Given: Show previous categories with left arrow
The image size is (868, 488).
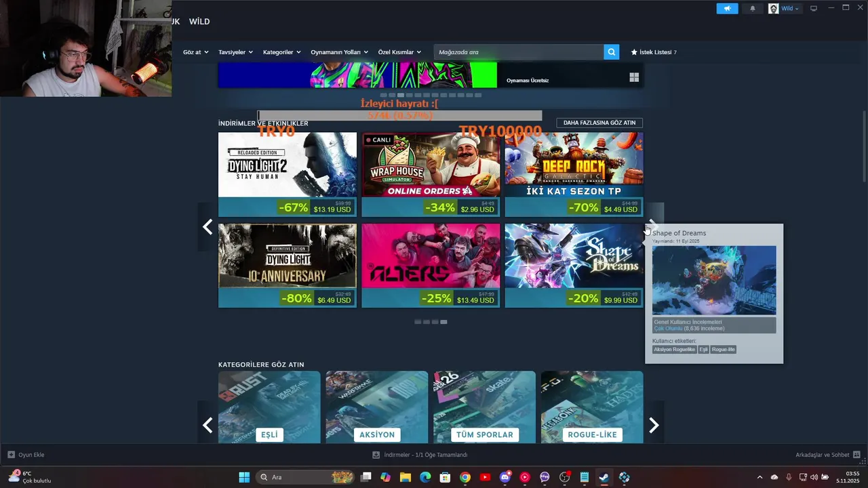Looking at the screenshot, I should coord(208,425).
